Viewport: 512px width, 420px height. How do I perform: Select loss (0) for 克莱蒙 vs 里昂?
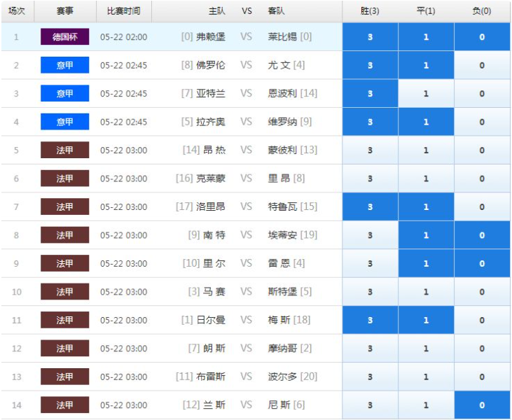coord(482,178)
